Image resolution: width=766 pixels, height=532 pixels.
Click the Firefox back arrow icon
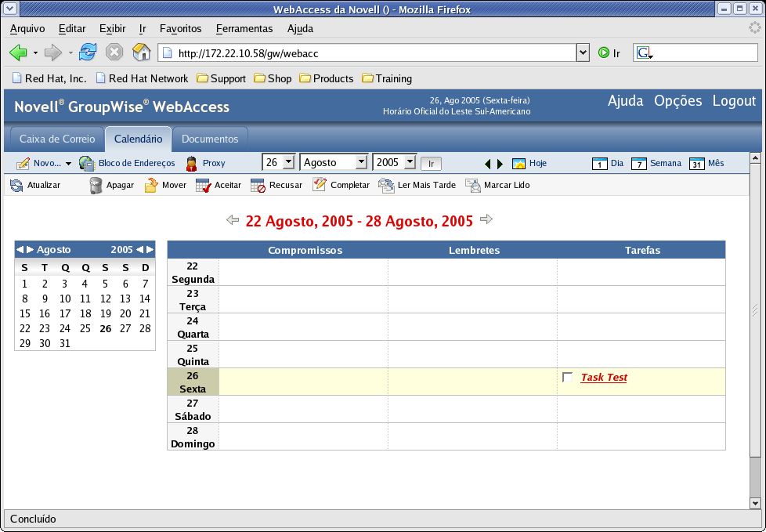(x=18, y=52)
